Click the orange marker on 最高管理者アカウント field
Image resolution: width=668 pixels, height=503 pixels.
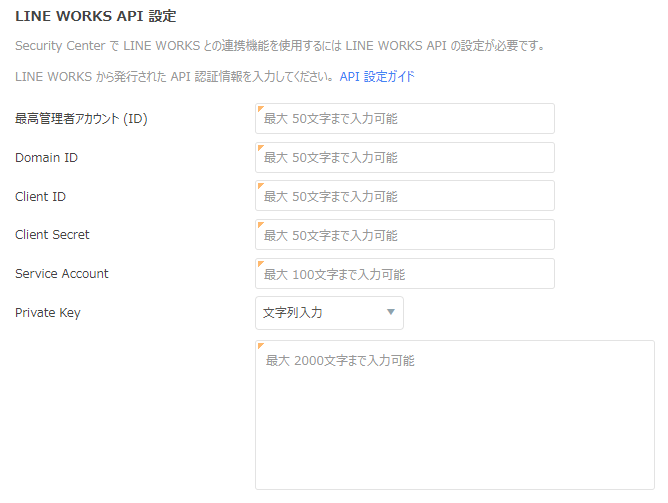point(259,107)
